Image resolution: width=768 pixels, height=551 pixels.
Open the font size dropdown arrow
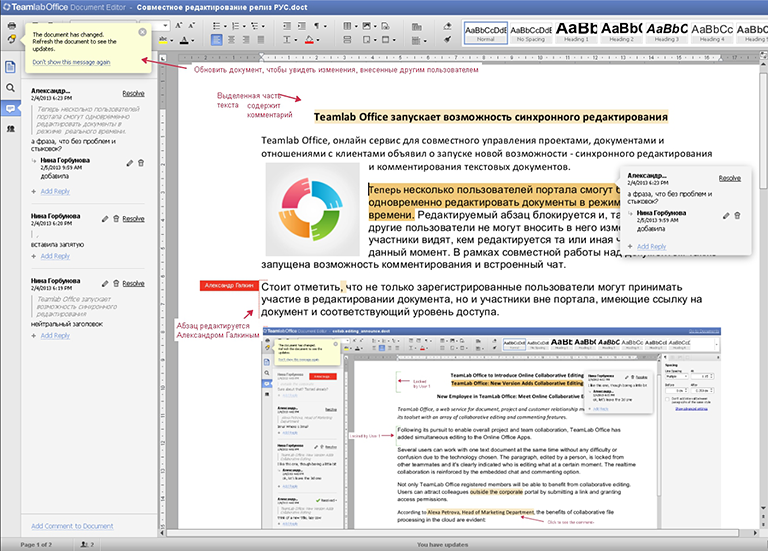tap(166, 25)
